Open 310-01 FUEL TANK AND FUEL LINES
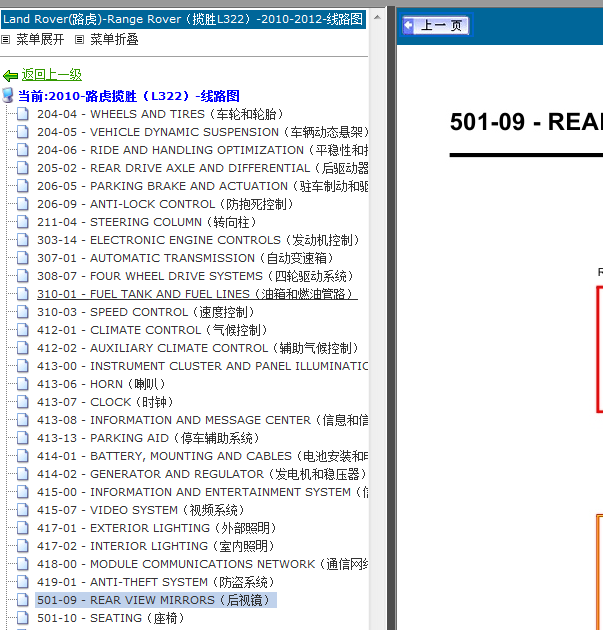The width and height of the screenshot is (603, 630). (197, 294)
